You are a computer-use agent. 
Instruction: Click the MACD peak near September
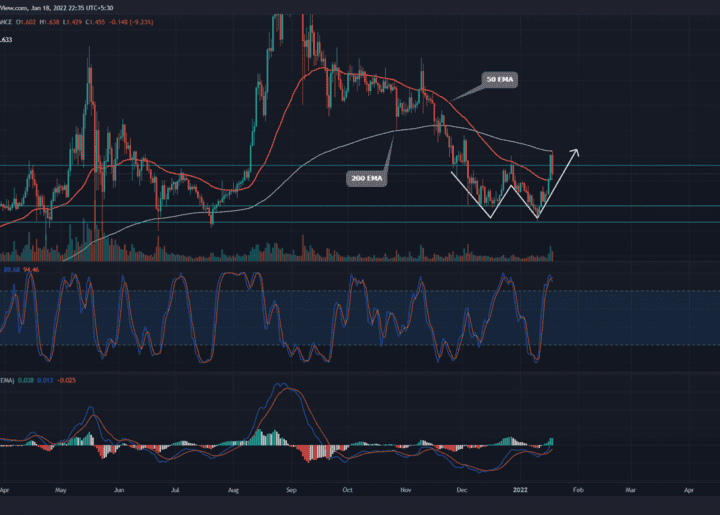pos(288,389)
